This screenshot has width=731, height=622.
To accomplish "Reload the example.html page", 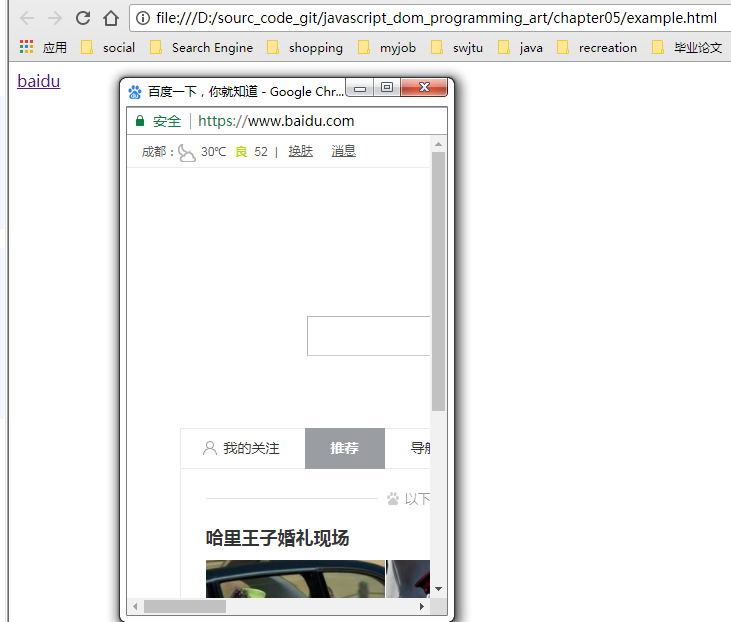I will pyautogui.click(x=83, y=18).
